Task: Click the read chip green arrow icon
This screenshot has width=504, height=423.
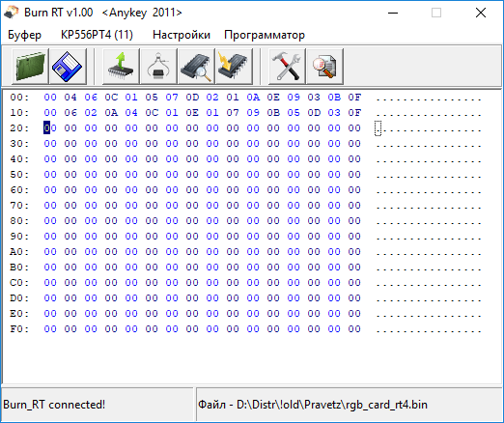Action: (x=121, y=67)
